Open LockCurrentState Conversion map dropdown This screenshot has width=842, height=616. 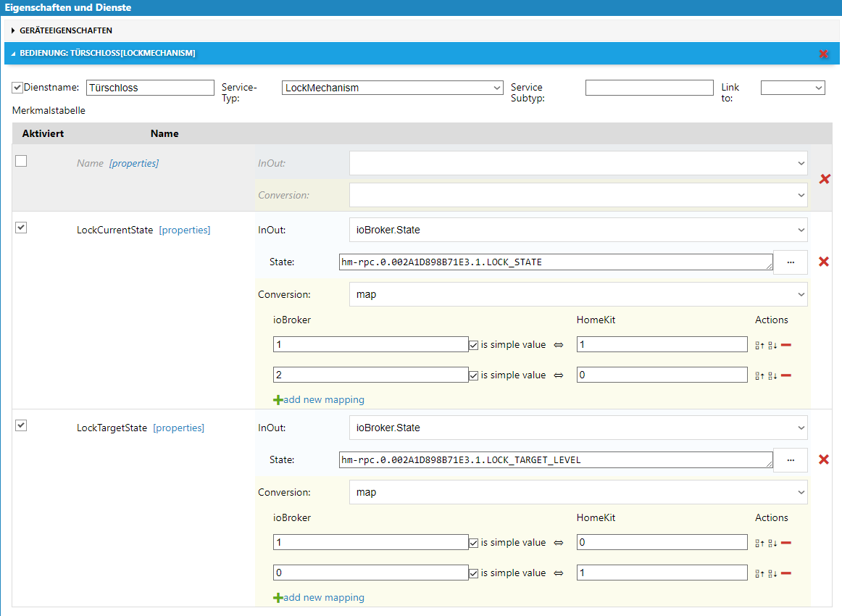pyautogui.click(x=578, y=295)
